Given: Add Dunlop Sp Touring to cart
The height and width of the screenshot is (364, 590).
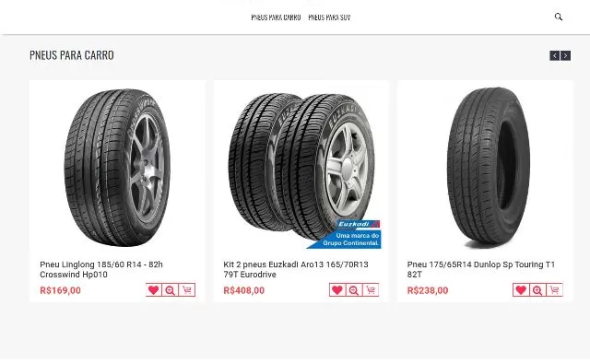Looking at the screenshot, I should point(554,290).
